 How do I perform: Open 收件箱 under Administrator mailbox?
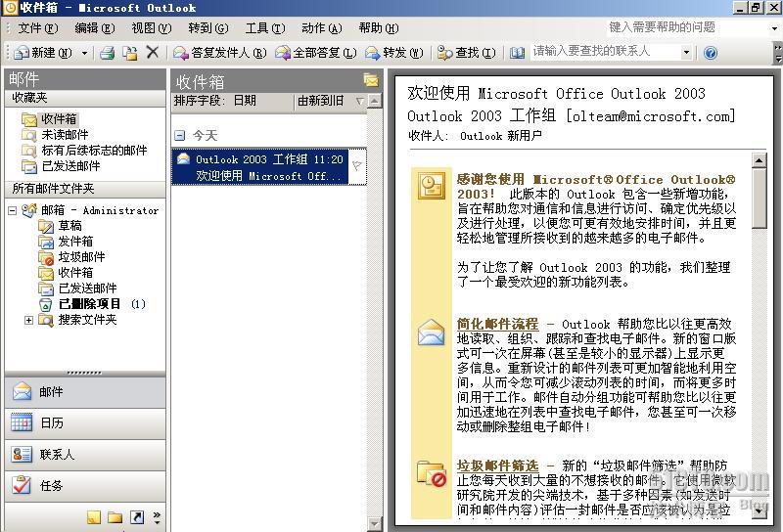66,273
